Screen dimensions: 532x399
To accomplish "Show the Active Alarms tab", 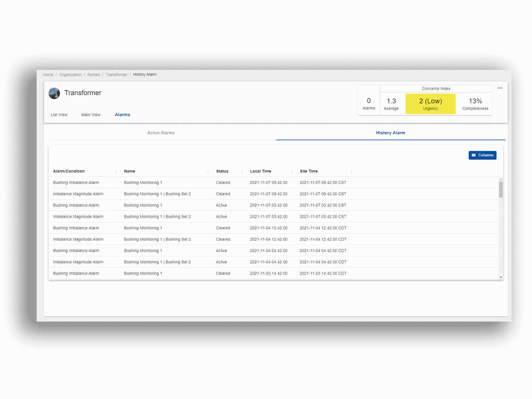I will 161,133.
